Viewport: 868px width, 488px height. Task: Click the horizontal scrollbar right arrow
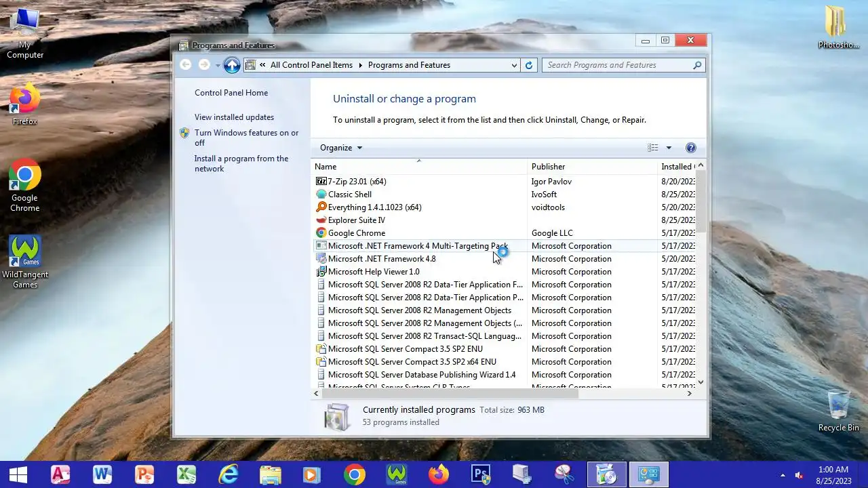[690, 393]
